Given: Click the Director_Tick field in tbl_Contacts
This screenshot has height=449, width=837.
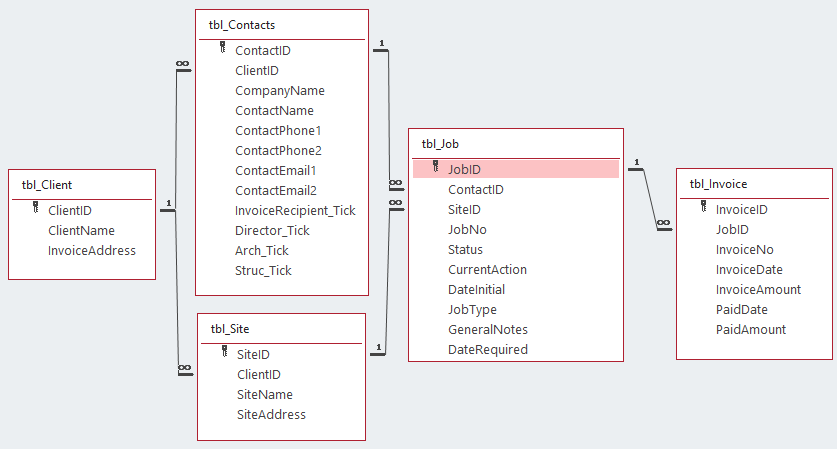Looking at the screenshot, I should coord(272,230).
